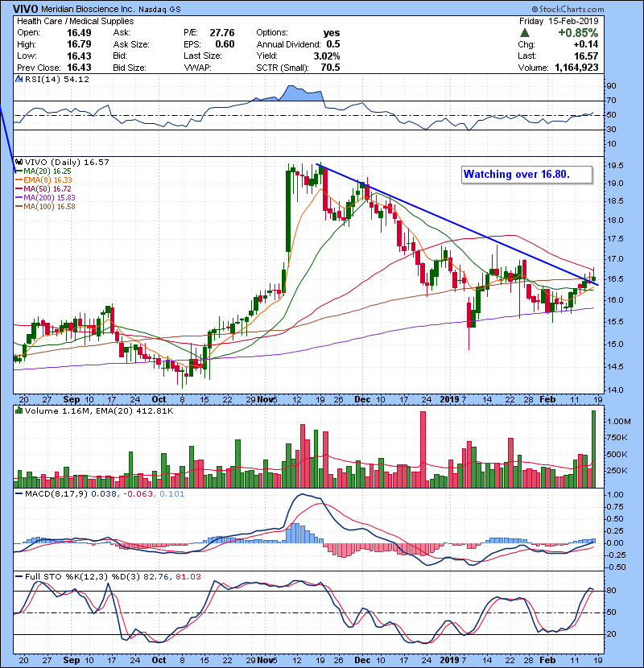Click the Sep date label under the price chart

[x=71, y=400]
